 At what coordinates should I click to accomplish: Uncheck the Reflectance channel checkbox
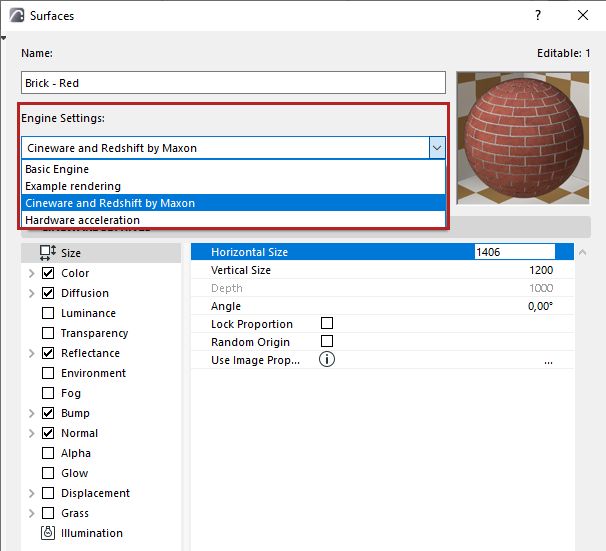point(48,353)
